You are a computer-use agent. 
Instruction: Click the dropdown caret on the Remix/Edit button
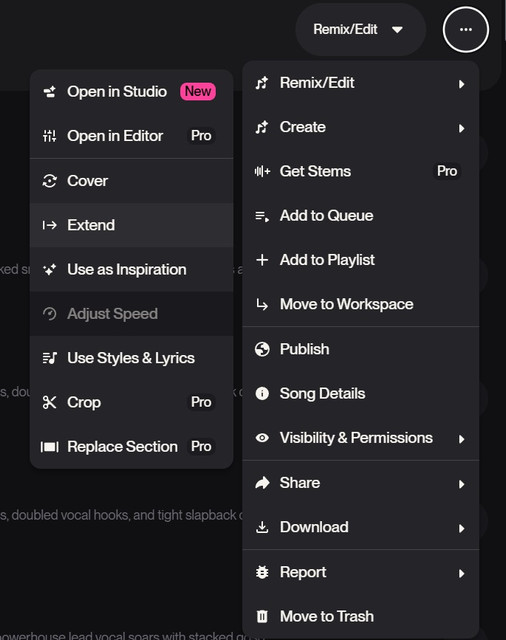tap(397, 30)
